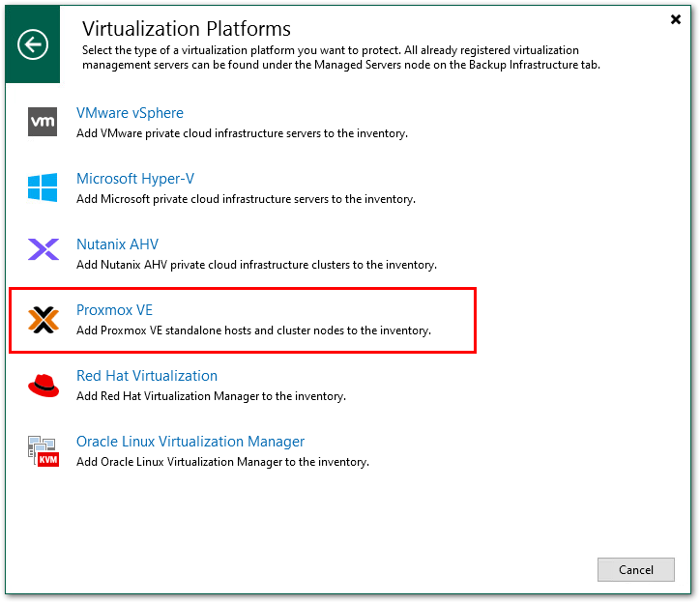700x603 pixels.
Task: Click the purple Nutanix X logo icon
Action: 43,251
